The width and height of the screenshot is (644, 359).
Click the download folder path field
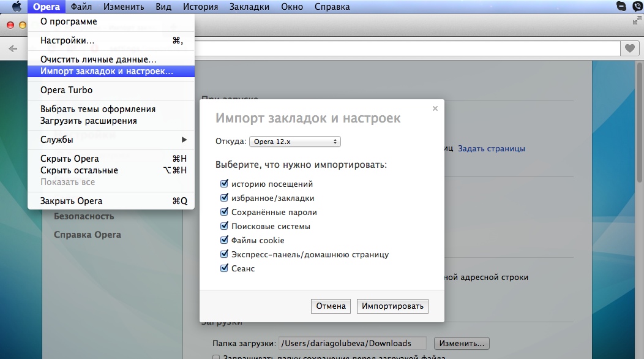tap(353, 343)
